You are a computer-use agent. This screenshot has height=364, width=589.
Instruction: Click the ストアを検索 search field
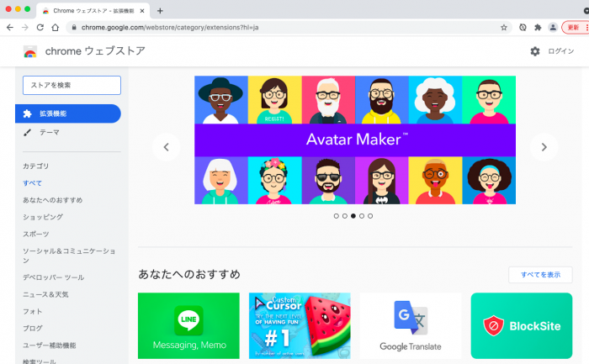72,85
